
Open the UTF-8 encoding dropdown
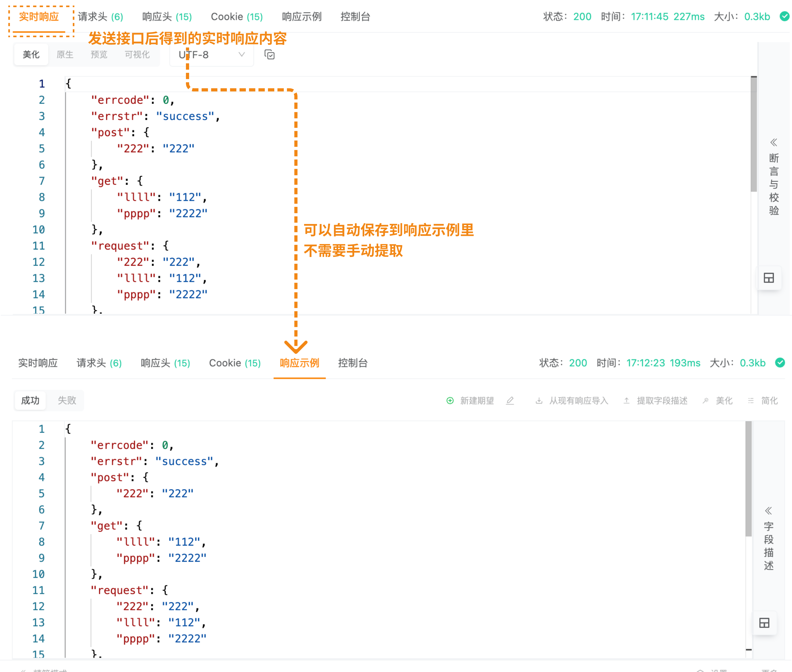click(212, 55)
